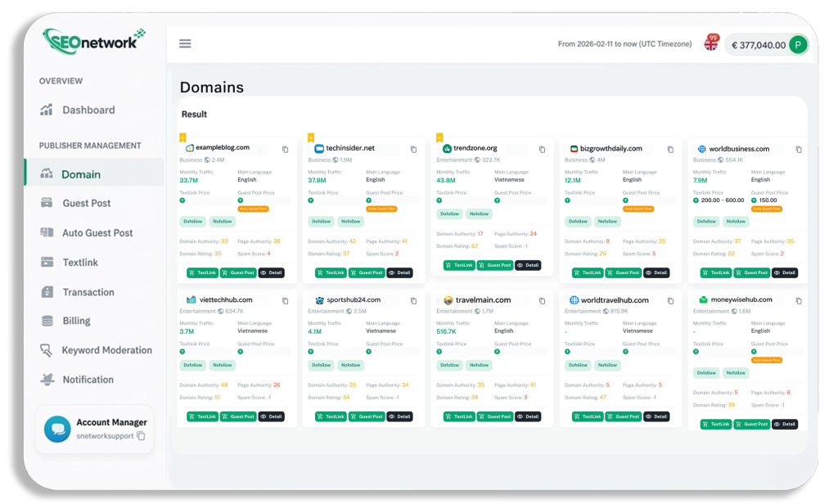Click the bookmark ribbon on techinsider.net card

(311, 137)
